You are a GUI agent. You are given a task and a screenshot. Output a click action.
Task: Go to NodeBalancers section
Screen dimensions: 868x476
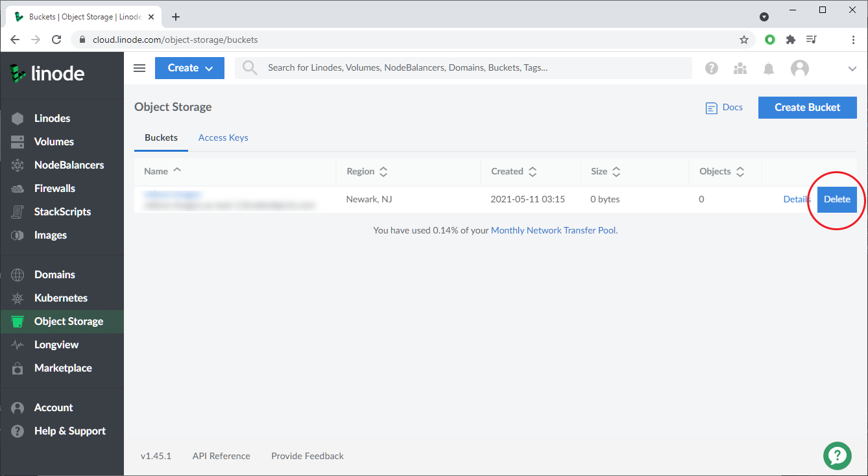coord(69,165)
